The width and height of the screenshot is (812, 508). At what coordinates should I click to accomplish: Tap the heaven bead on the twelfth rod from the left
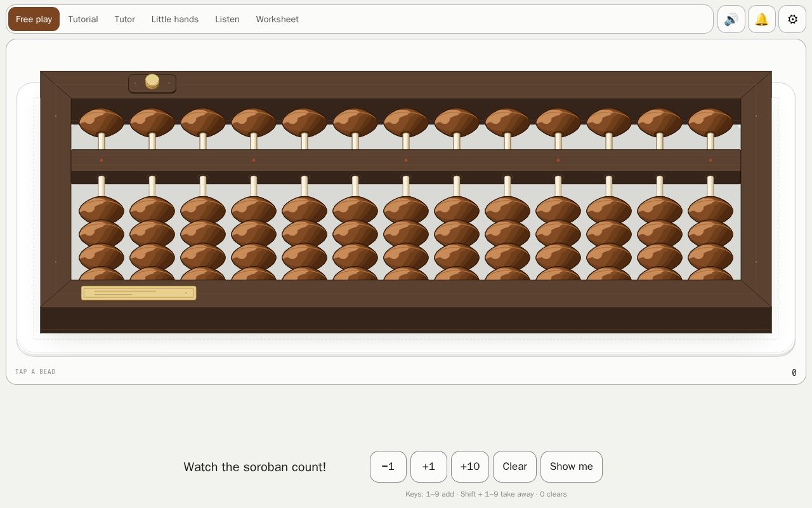(660, 123)
